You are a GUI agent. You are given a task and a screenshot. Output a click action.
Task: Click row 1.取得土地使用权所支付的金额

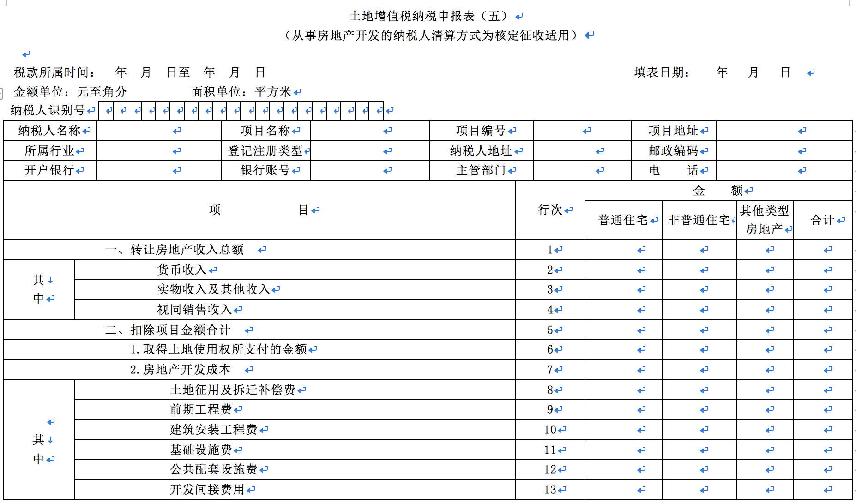tap(259, 349)
